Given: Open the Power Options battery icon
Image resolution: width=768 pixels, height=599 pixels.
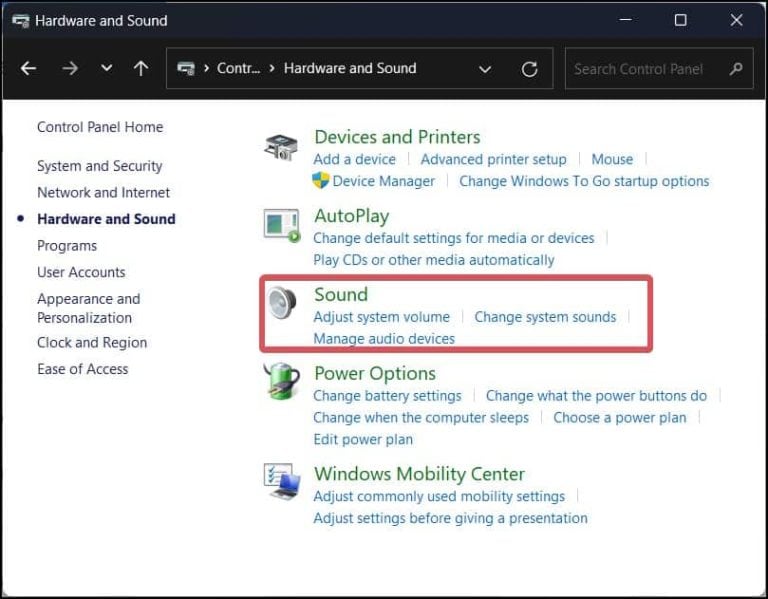Looking at the screenshot, I should [x=281, y=381].
